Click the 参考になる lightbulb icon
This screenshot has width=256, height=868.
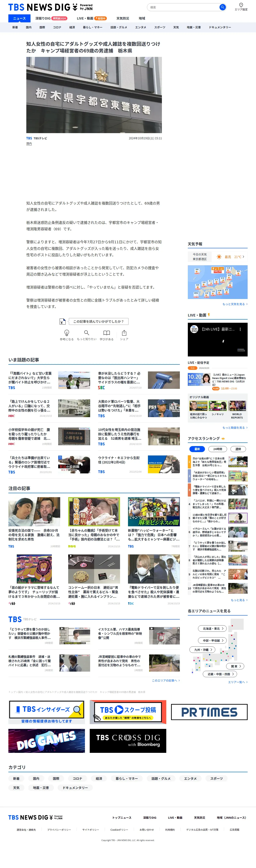67,333
